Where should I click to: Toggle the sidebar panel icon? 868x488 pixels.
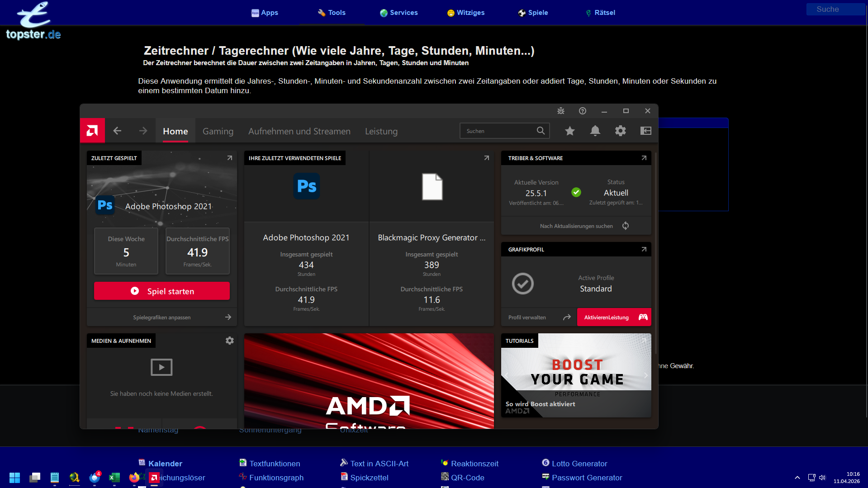pos(646,131)
